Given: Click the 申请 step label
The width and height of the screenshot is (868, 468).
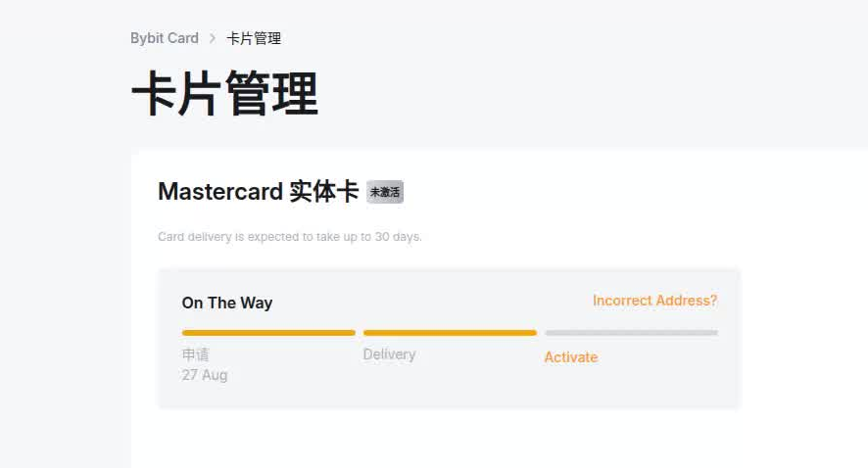Looking at the screenshot, I should tap(195, 354).
